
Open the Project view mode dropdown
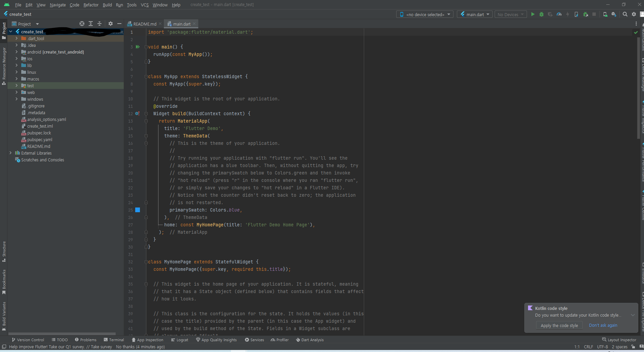click(26, 24)
